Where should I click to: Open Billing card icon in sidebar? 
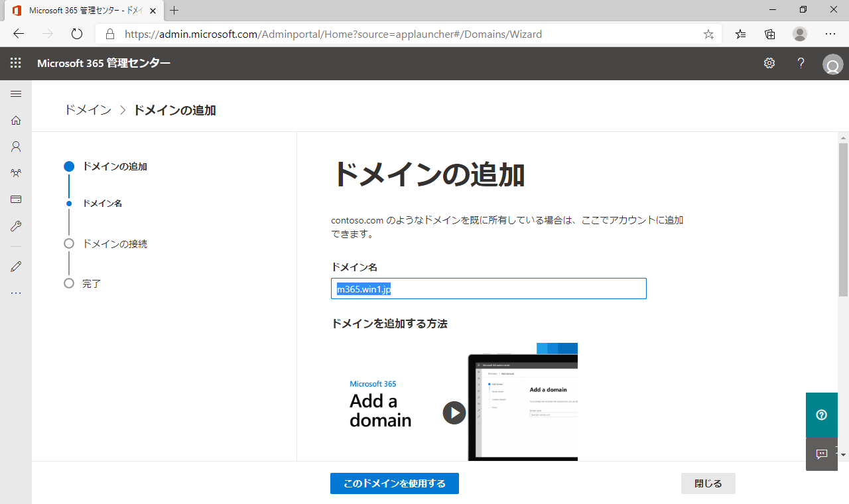pos(16,199)
